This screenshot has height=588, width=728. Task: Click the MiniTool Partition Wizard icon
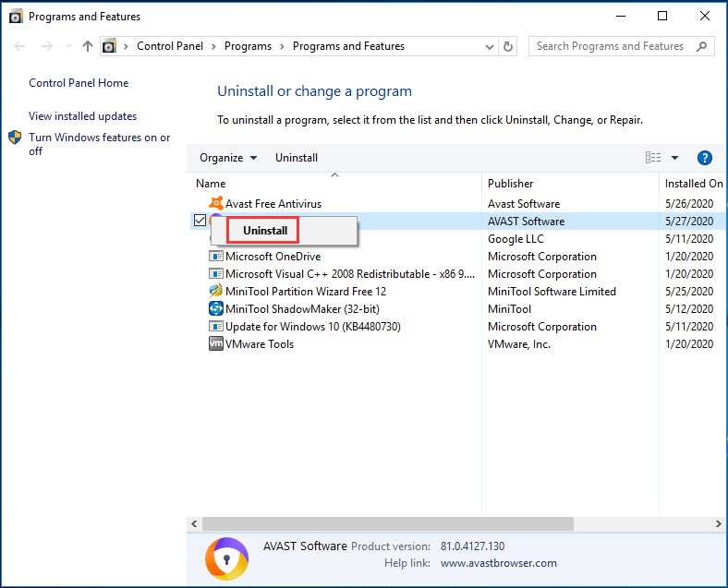(216, 291)
